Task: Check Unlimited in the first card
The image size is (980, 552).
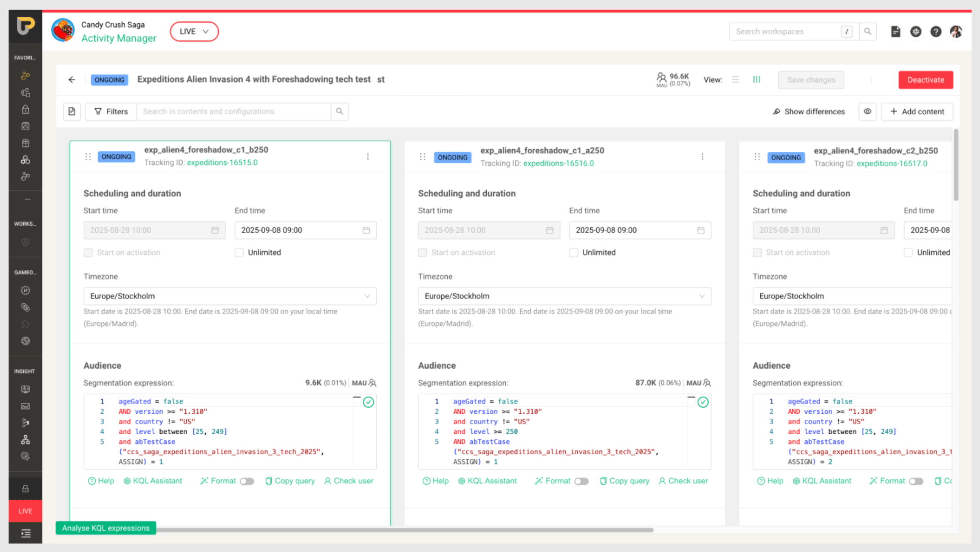Action: [x=239, y=253]
